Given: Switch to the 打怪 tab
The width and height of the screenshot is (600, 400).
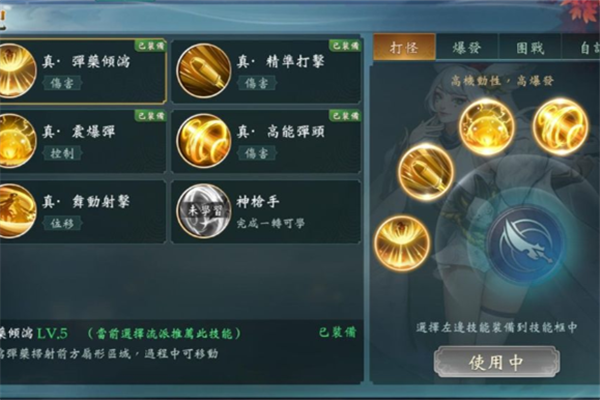Looking at the screenshot, I should point(404,47).
